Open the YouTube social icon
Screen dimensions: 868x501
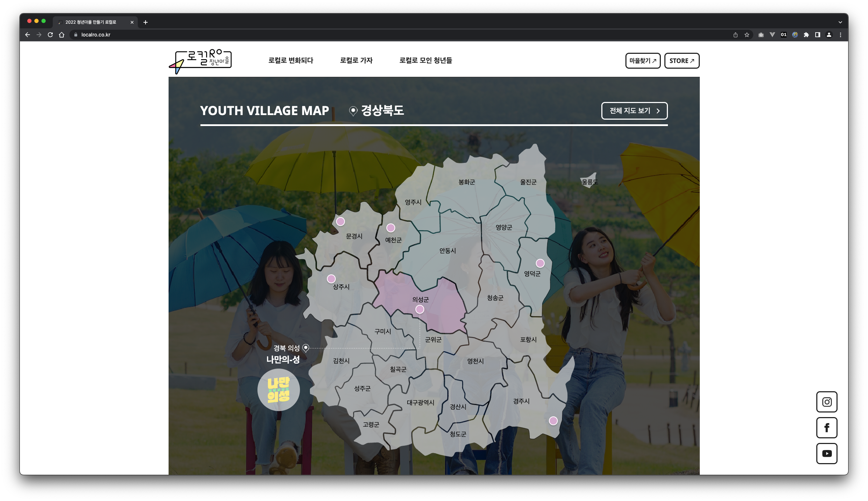click(x=827, y=454)
